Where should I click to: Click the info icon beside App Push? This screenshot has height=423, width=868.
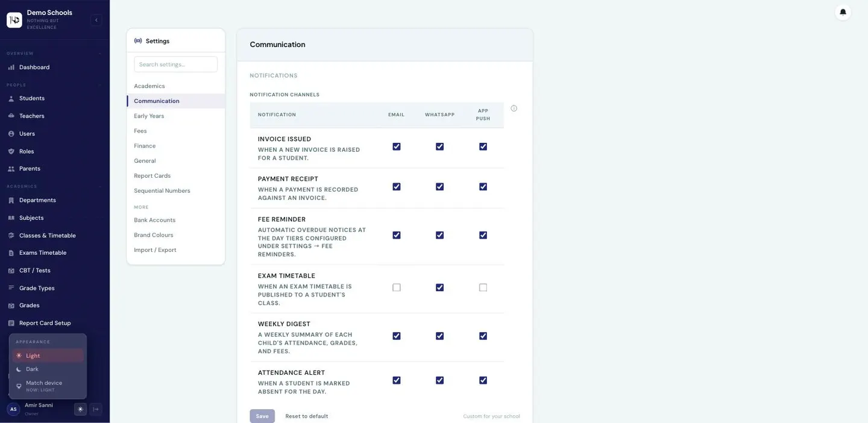click(x=514, y=108)
